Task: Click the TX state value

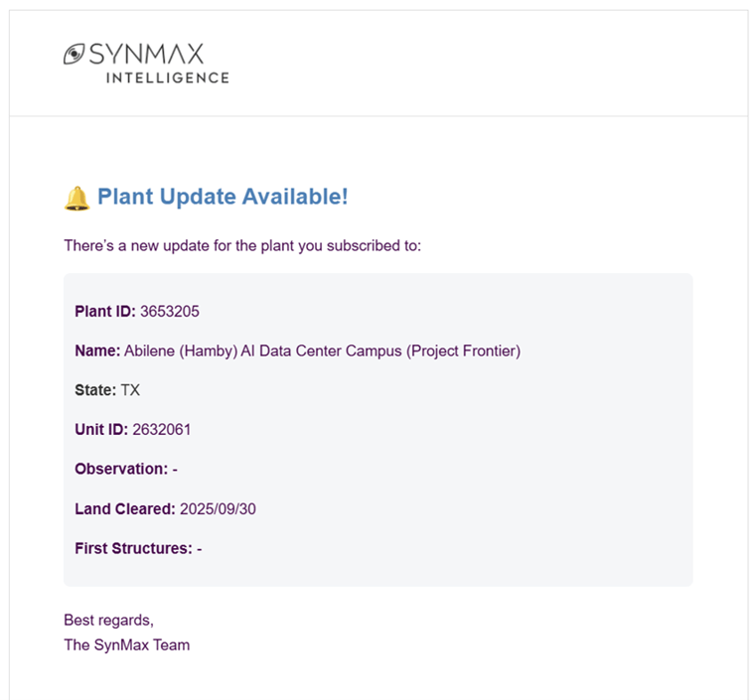Action: tap(130, 390)
